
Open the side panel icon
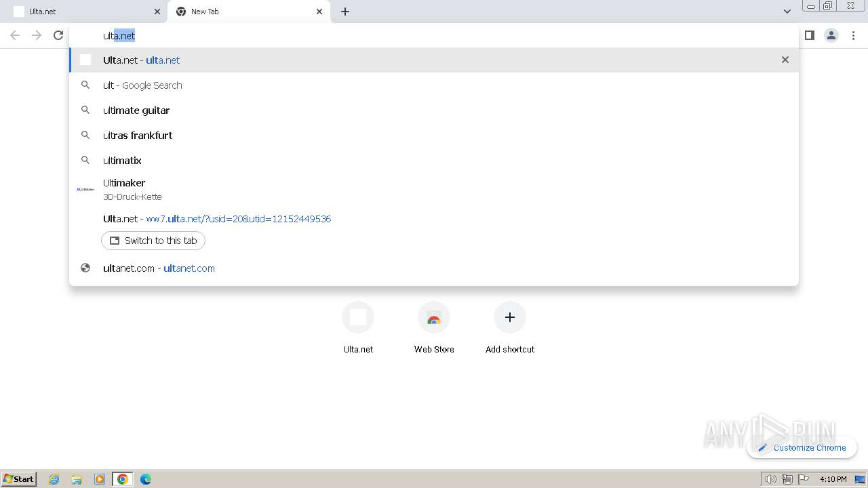[809, 35]
